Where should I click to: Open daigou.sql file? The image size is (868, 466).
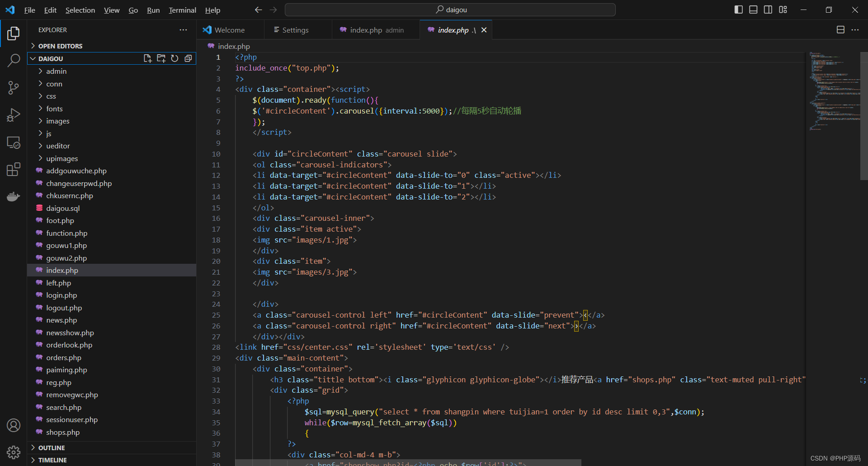pyautogui.click(x=112, y=208)
